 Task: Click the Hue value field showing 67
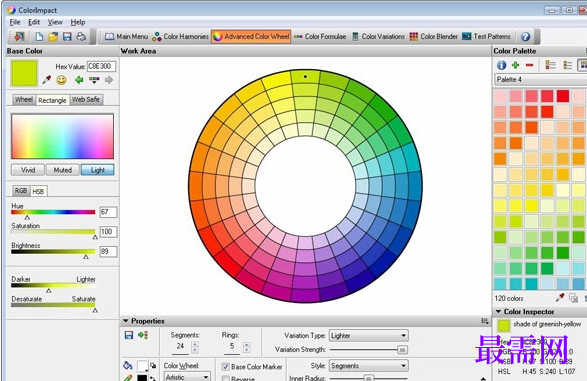[x=108, y=212]
